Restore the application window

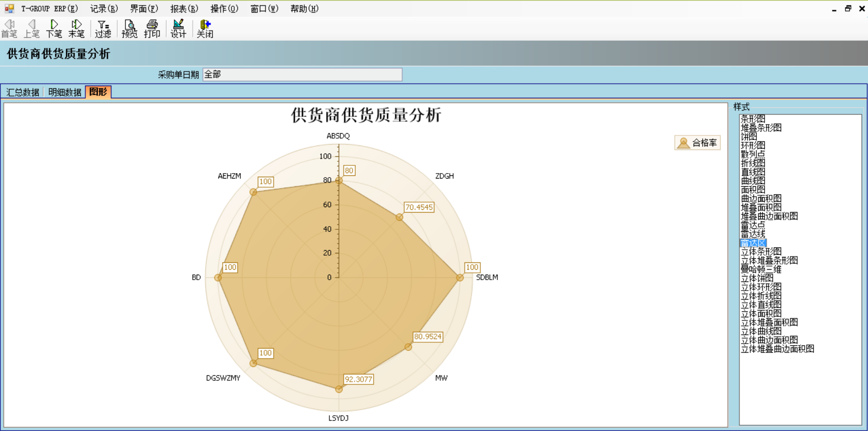tap(848, 9)
